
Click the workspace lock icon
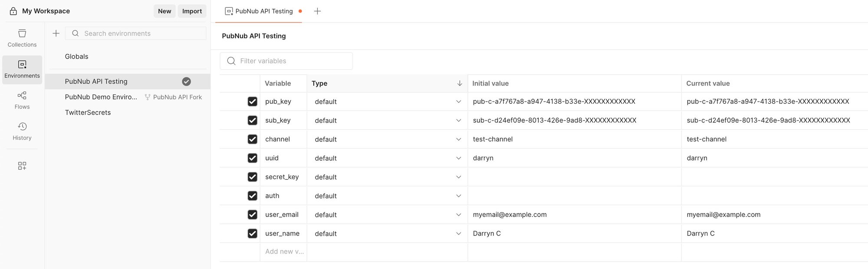13,11
